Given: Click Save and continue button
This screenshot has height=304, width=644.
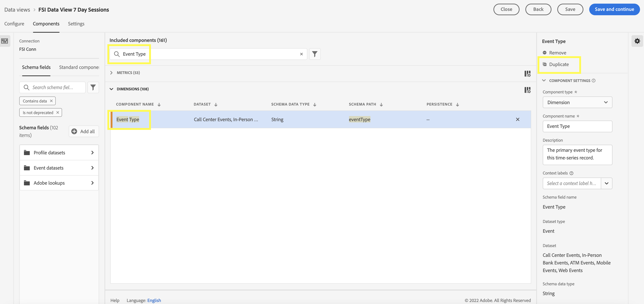Looking at the screenshot, I should tap(614, 9).
